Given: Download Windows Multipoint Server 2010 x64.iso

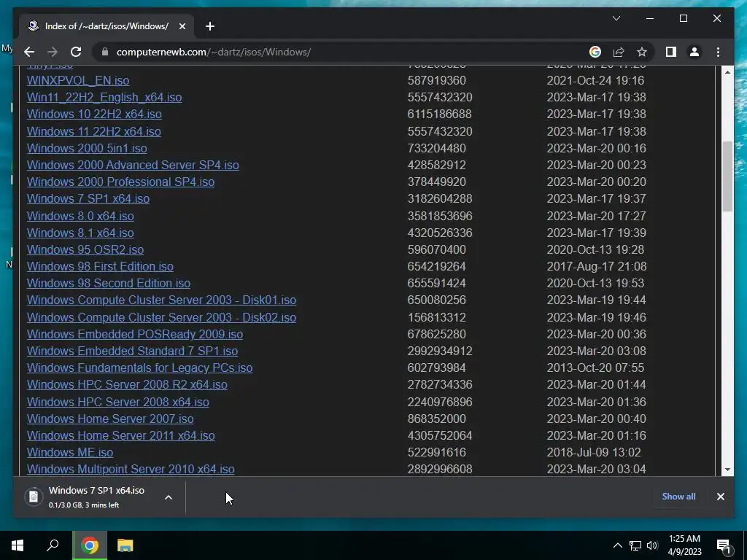Looking at the screenshot, I should pos(131,470).
